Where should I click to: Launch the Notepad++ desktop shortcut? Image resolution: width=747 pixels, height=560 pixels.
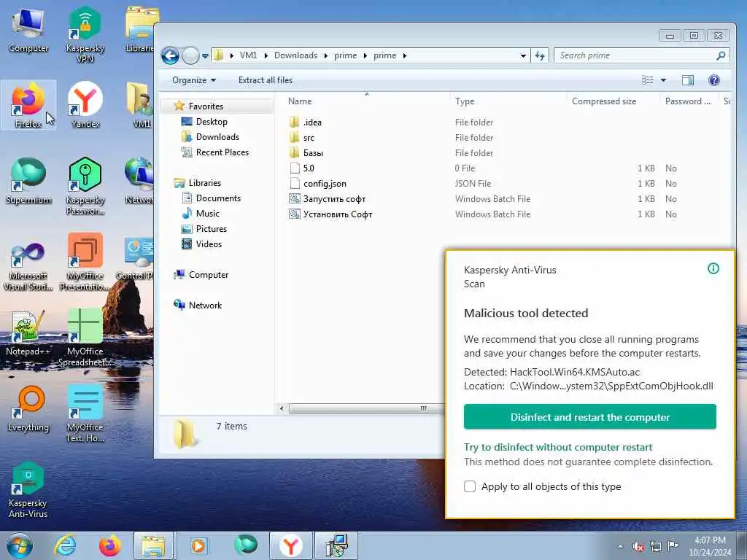pos(28,333)
